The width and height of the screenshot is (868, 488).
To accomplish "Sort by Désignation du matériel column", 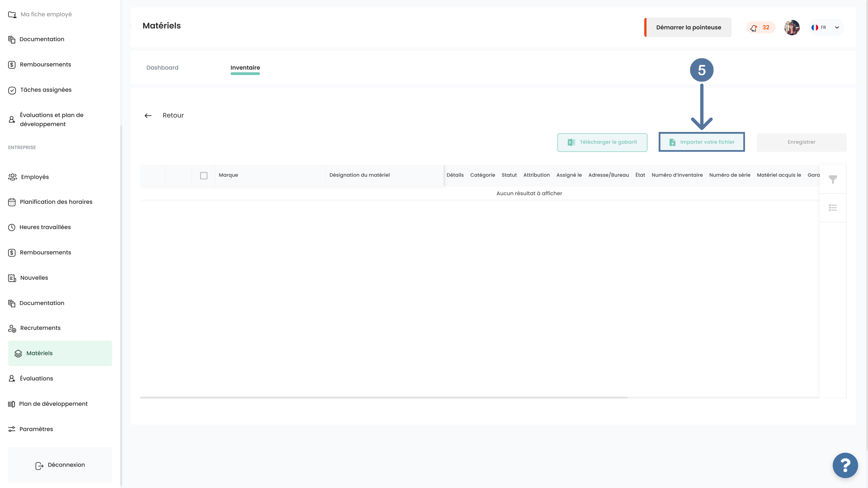I will (359, 175).
